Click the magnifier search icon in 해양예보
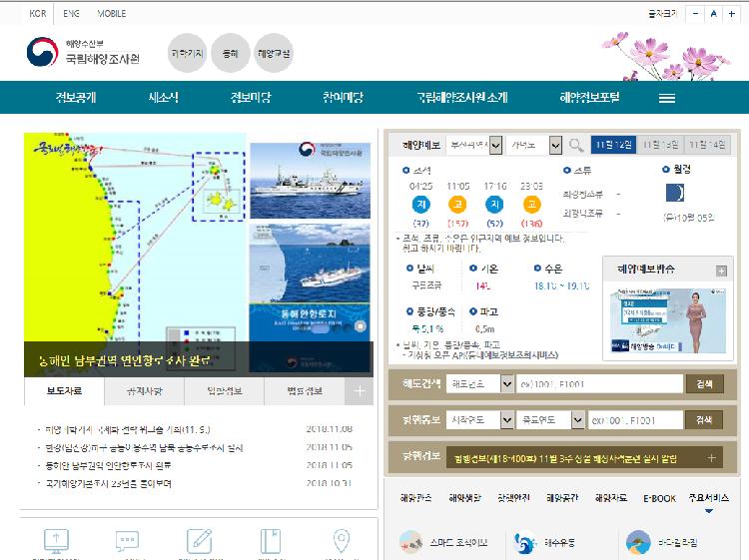 click(x=576, y=145)
